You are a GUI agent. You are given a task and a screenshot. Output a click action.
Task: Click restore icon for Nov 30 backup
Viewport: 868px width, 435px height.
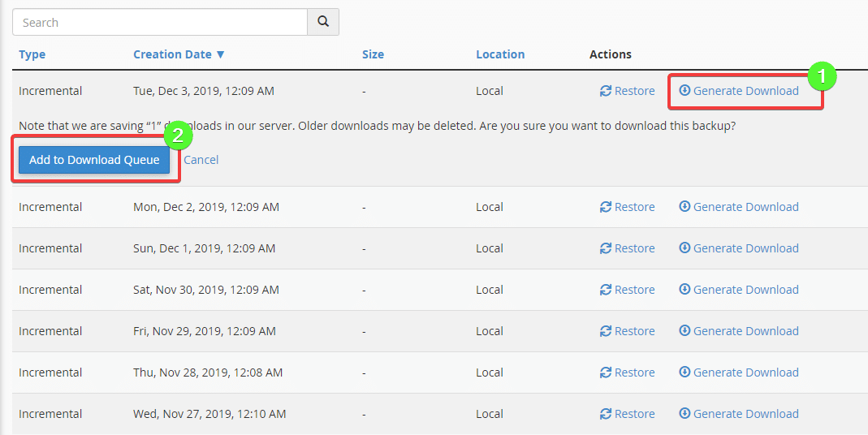coord(606,290)
